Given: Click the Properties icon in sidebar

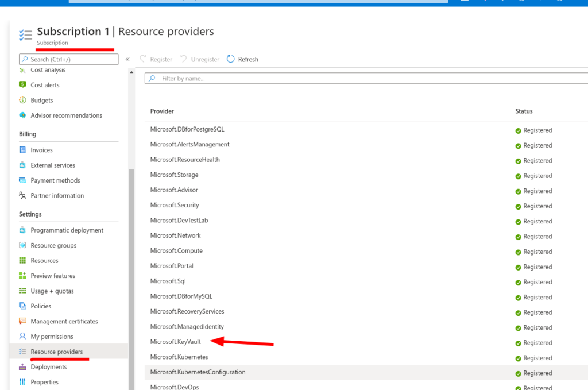Looking at the screenshot, I should (x=22, y=382).
